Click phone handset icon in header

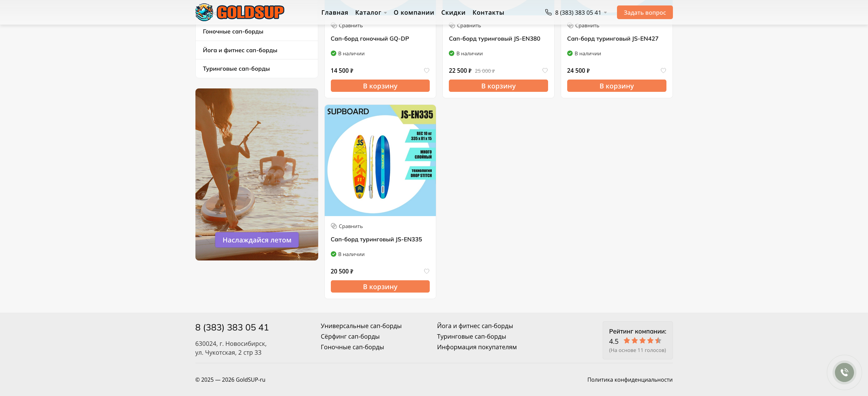pyautogui.click(x=548, y=12)
